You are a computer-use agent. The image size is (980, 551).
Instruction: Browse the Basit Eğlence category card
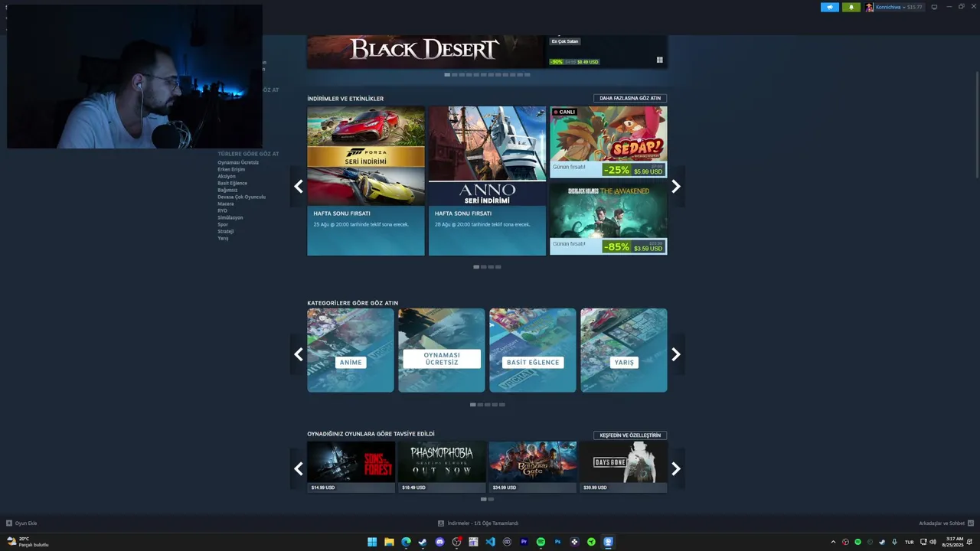[x=533, y=350]
